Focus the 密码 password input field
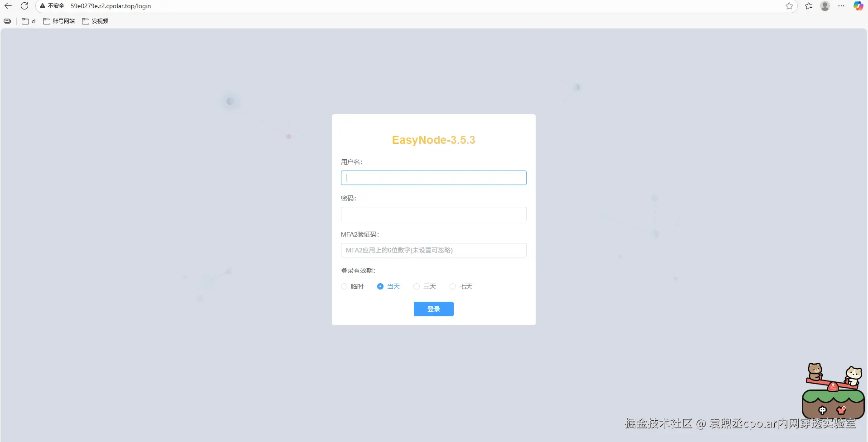The width and height of the screenshot is (868, 442). coord(434,214)
